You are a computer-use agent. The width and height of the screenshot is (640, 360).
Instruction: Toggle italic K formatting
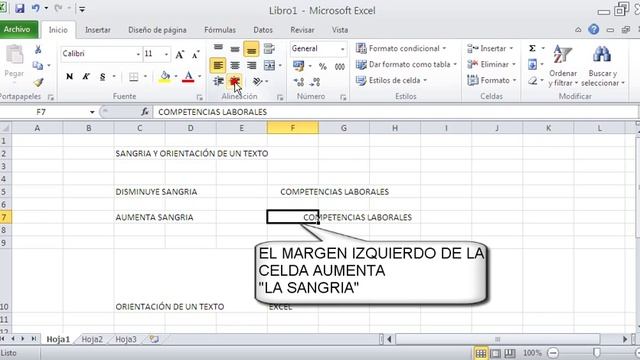[x=86, y=76]
